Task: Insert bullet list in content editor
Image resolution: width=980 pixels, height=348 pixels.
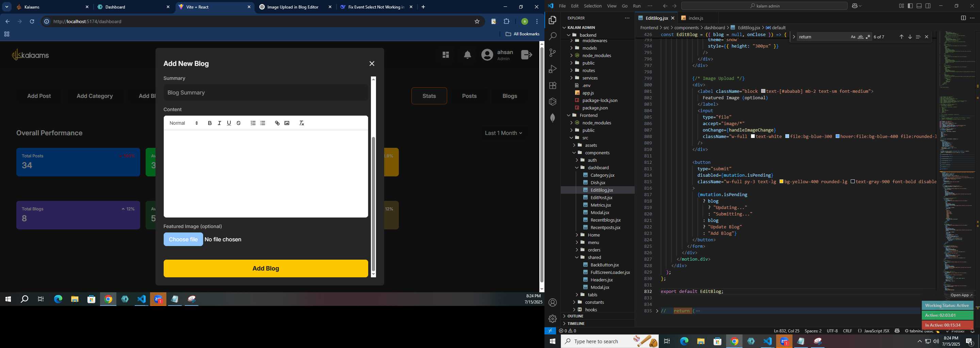Action: click(263, 123)
